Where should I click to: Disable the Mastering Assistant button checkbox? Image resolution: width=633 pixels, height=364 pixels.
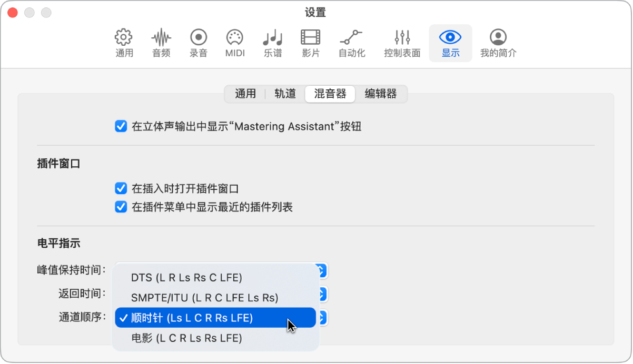[121, 126]
